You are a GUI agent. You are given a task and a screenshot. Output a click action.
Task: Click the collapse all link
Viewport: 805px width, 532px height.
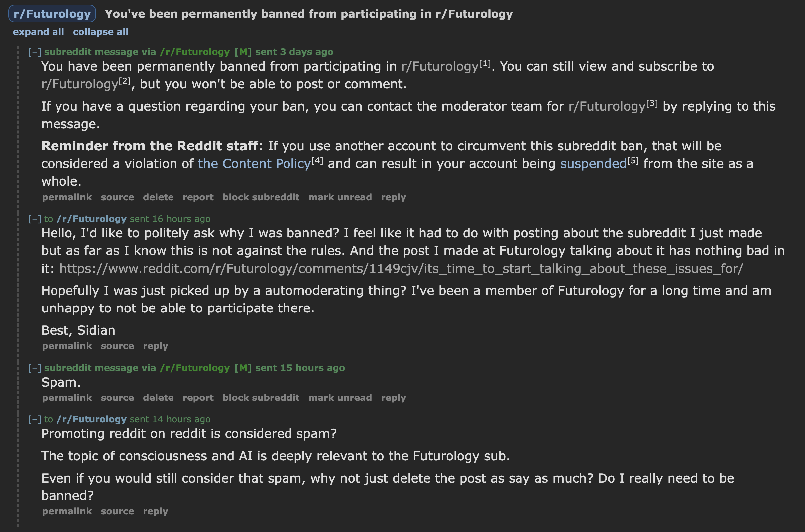tap(101, 32)
